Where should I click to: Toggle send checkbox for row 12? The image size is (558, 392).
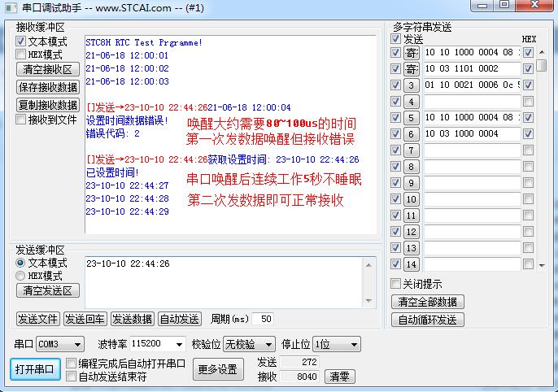click(x=395, y=232)
